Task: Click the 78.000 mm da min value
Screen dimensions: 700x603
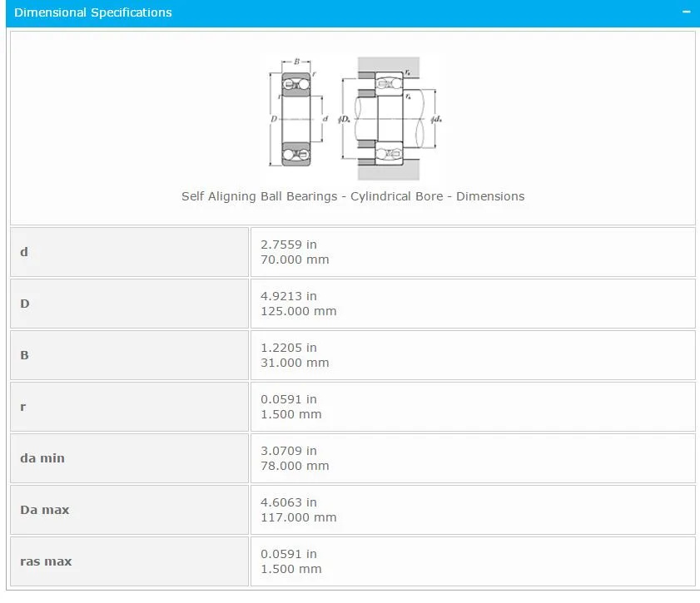Action: click(x=295, y=466)
